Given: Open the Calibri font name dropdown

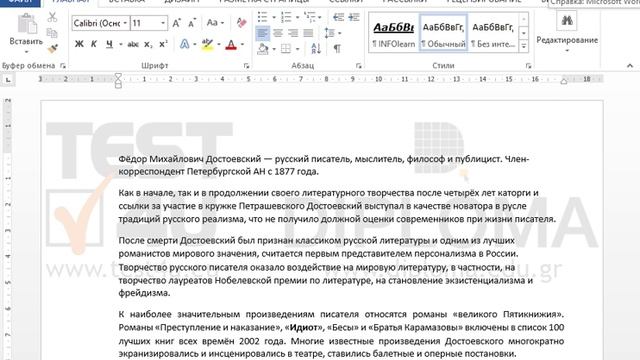Looking at the screenshot, I should [x=125, y=23].
